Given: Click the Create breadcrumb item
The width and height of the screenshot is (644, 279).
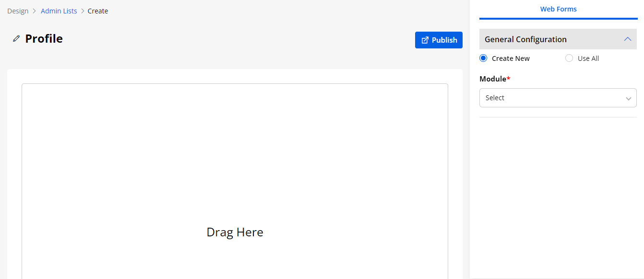Looking at the screenshot, I should (x=98, y=11).
